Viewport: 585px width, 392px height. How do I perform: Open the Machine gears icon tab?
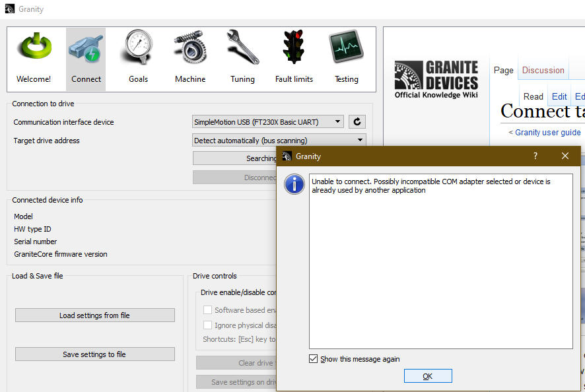[x=190, y=59]
